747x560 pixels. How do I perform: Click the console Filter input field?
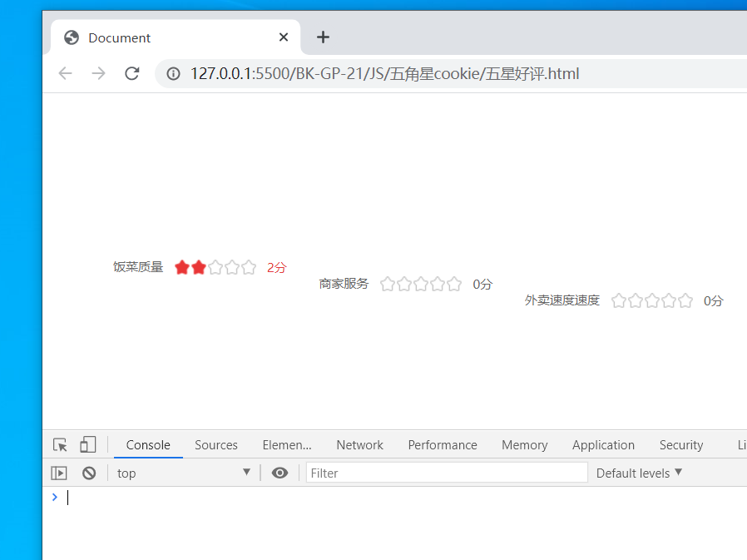point(447,472)
